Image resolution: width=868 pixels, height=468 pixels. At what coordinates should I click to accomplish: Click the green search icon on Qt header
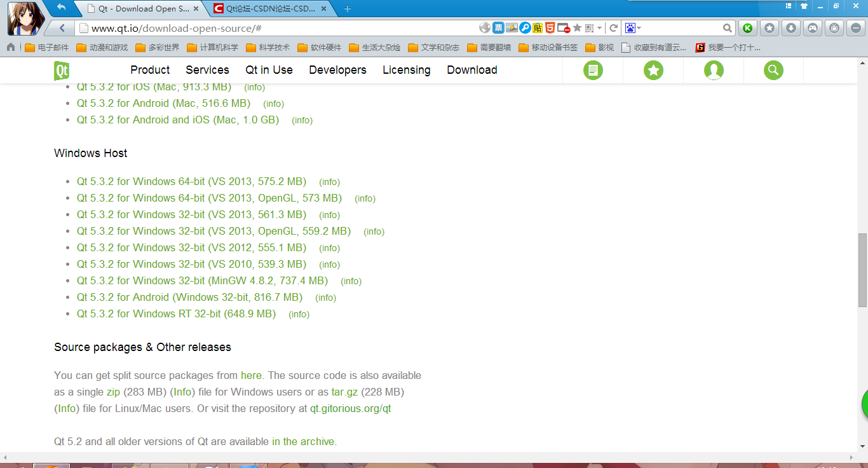(x=773, y=70)
